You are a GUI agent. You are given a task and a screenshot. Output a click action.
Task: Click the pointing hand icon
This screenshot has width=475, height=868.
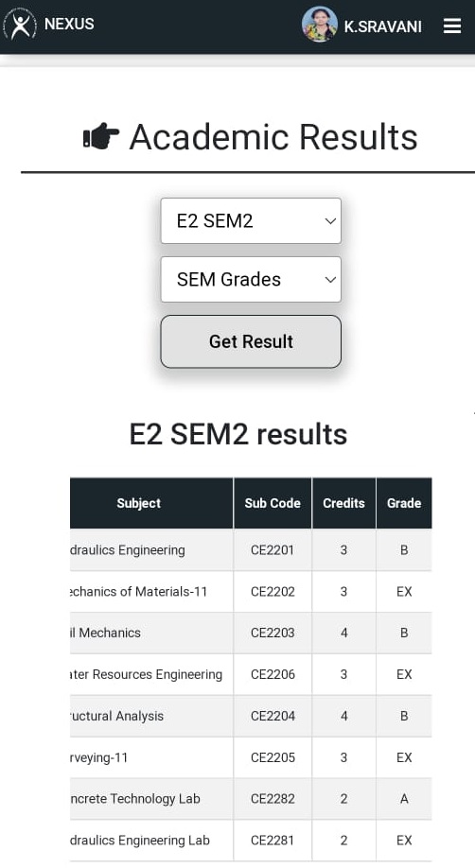pos(101,136)
